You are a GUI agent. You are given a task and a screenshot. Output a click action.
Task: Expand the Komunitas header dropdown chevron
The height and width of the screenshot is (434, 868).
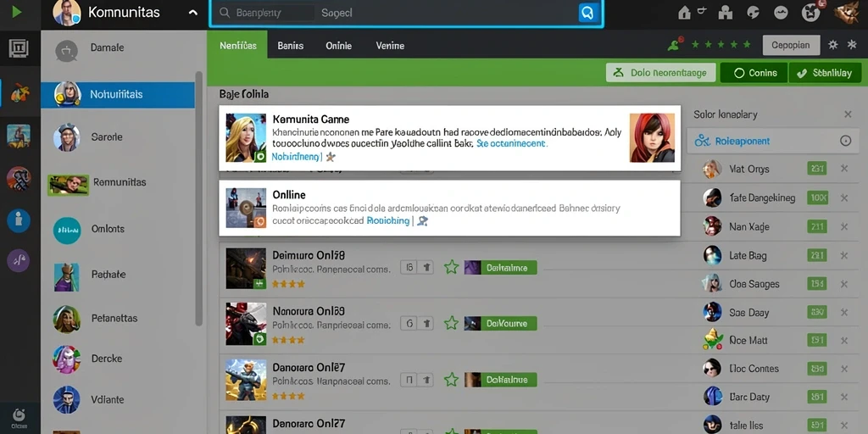tap(193, 12)
